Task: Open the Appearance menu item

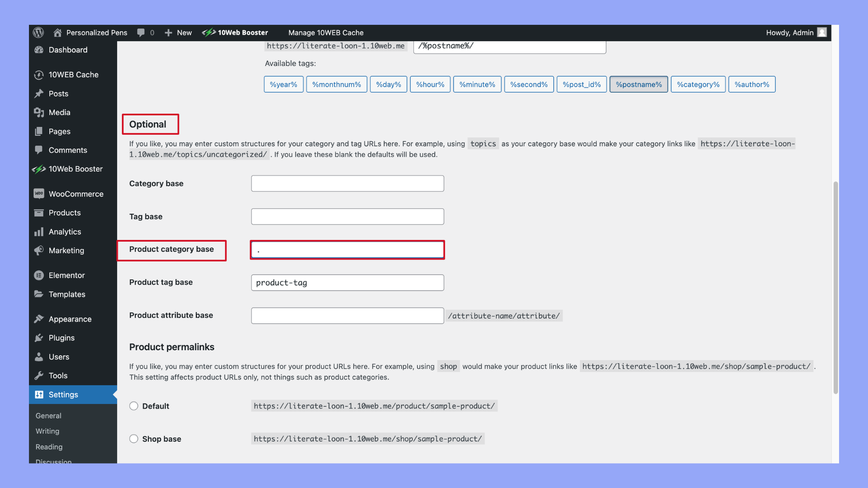Action: (x=73, y=319)
